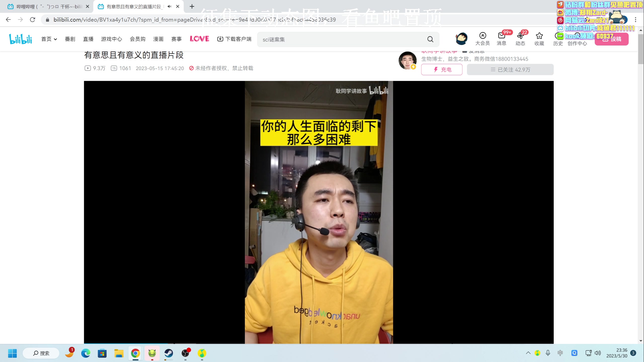644x362 pixels.
Task: Click the search magnifier icon
Action: 430,39
